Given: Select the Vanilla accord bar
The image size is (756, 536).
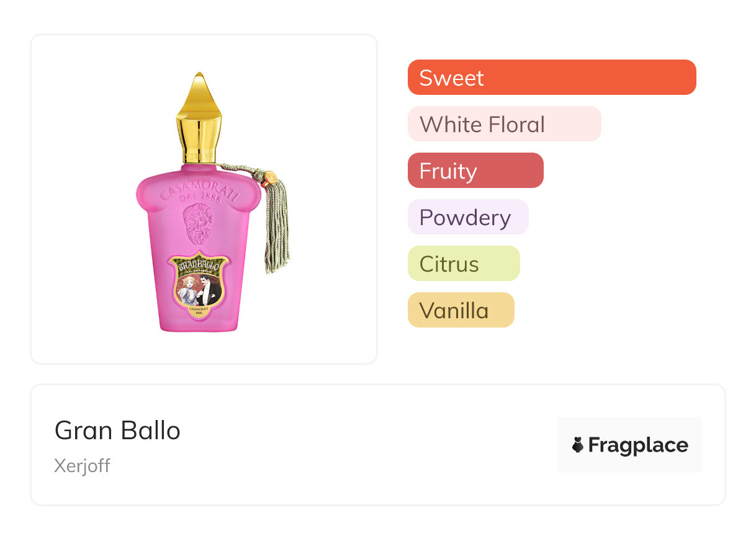Looking at the screenshot, I should point(461,310).
